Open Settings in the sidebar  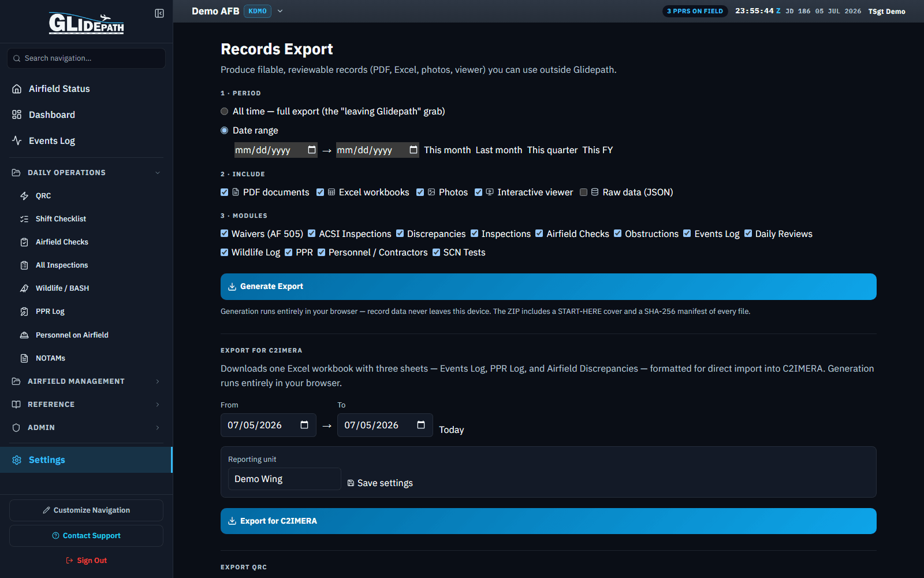pyautogui.click(x=86, y=460)
